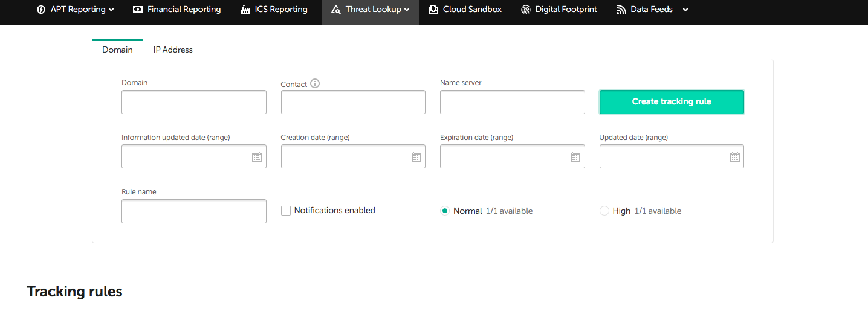Click the Contact field info icon
The height and width of the screenshot is (323, 868).
coord(315,83)
